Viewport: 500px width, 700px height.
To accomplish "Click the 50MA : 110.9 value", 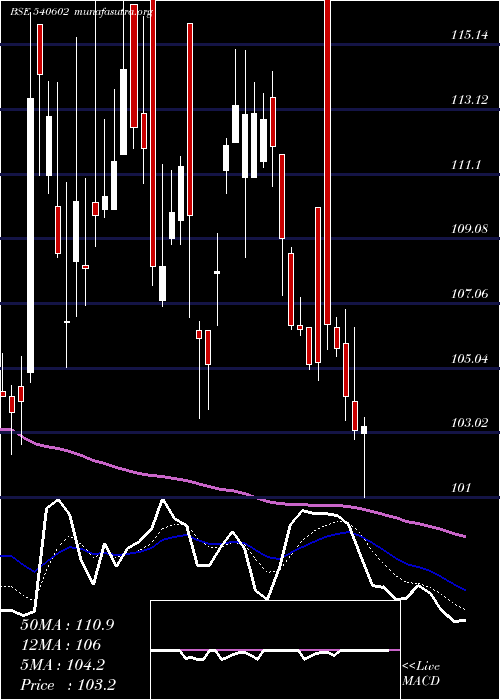I will coord(67,625).
